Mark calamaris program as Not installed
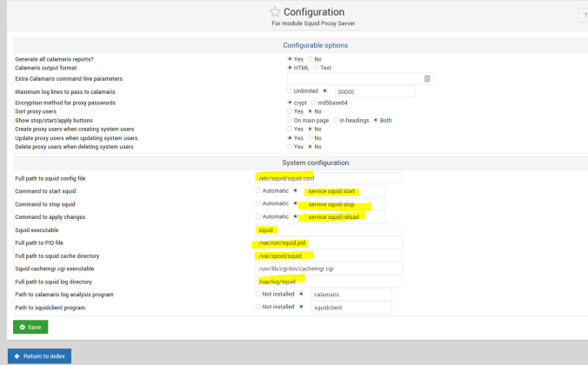 coord(258,295)
